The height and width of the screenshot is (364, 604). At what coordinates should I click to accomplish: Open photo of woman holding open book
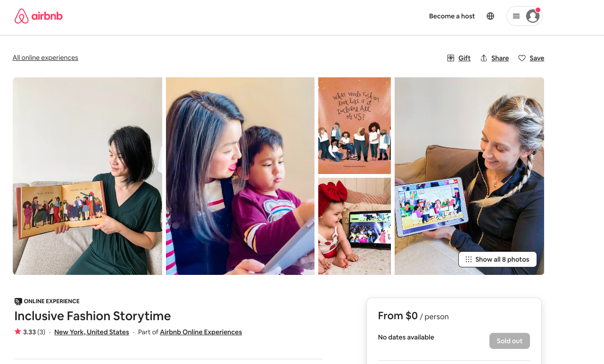(x=87, y=176)
